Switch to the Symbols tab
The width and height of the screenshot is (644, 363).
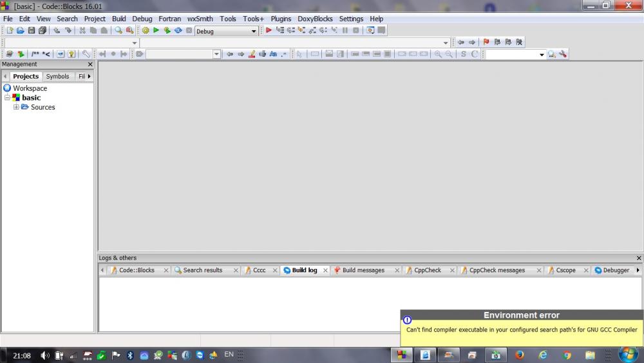(57, 77)
